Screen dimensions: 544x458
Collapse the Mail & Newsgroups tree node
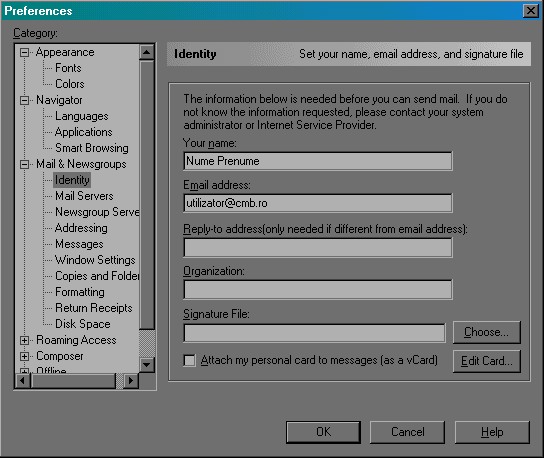click(24, 164)
